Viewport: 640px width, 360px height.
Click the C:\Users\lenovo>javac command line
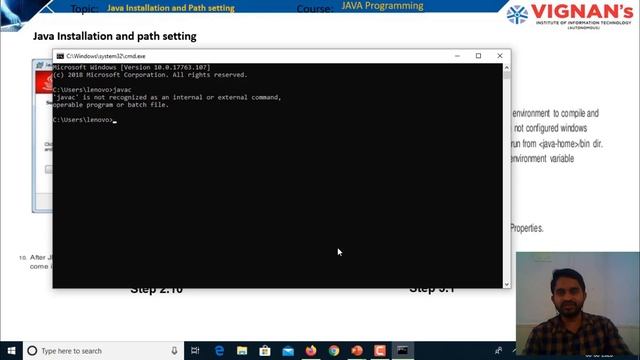tap(92, 90)
